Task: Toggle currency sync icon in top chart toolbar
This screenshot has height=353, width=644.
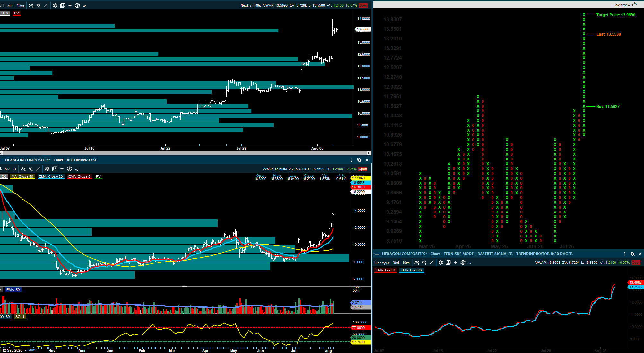Action: tap(77, 5)
